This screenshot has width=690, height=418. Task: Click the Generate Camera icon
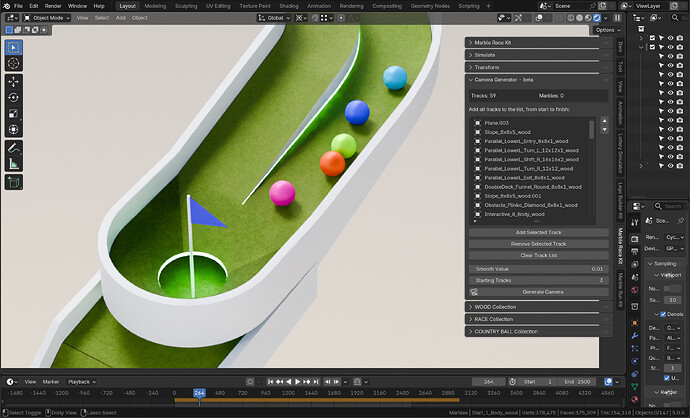474,292
